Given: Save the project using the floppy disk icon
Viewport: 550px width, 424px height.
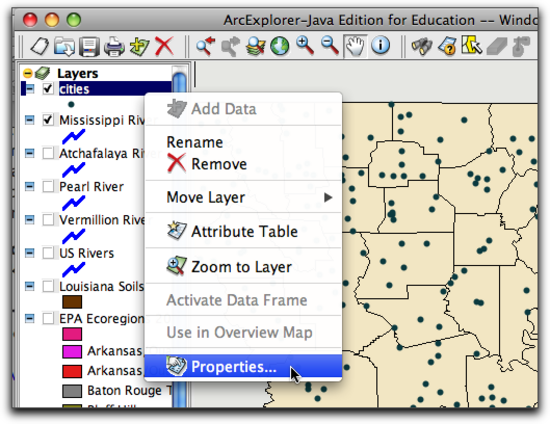Looking at the screenshot, I should pos(89,47).
